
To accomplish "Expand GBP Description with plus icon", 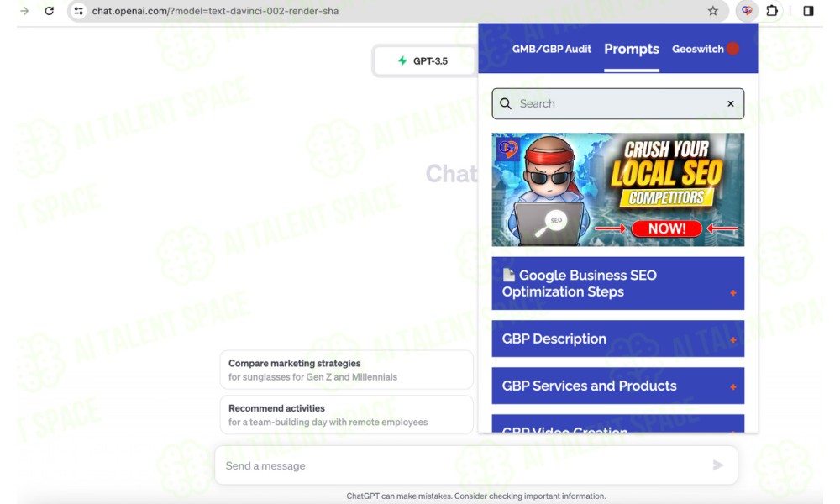I will click(732, 340).
